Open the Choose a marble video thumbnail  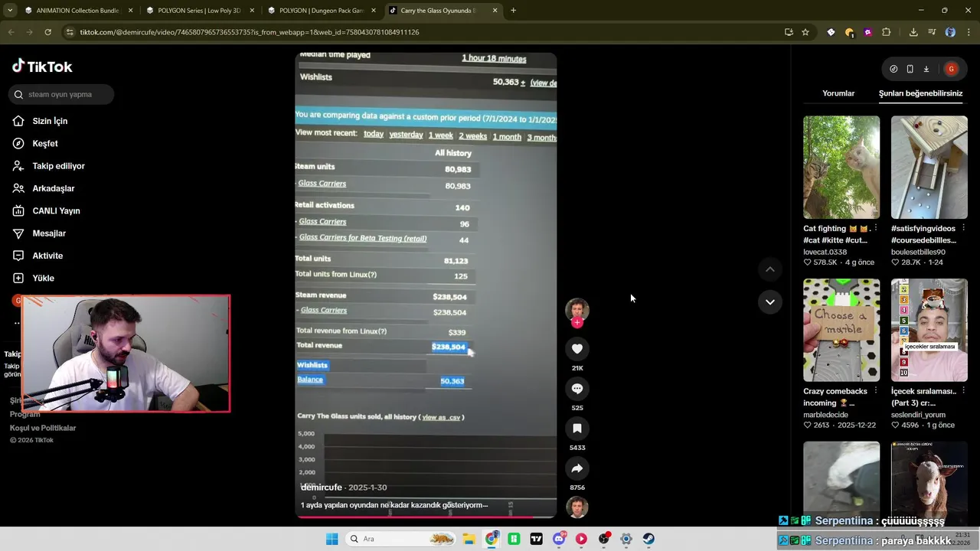pos(841,330)
